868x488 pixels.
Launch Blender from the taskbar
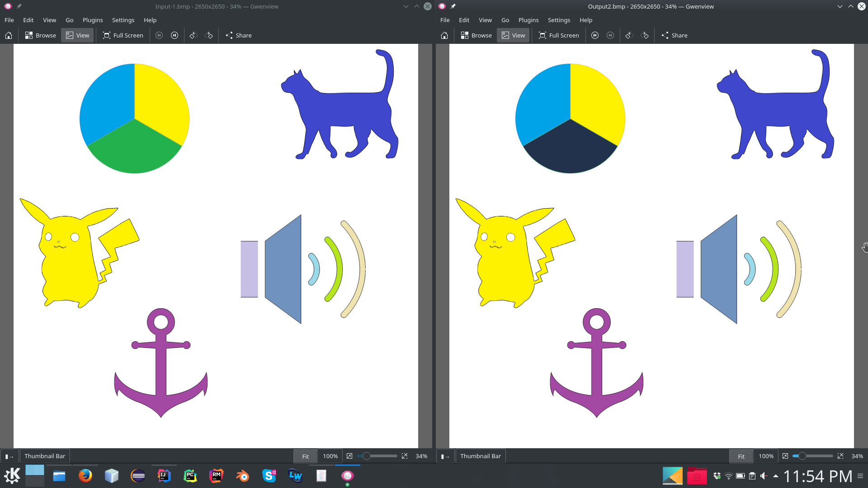(x=243, y=476)
